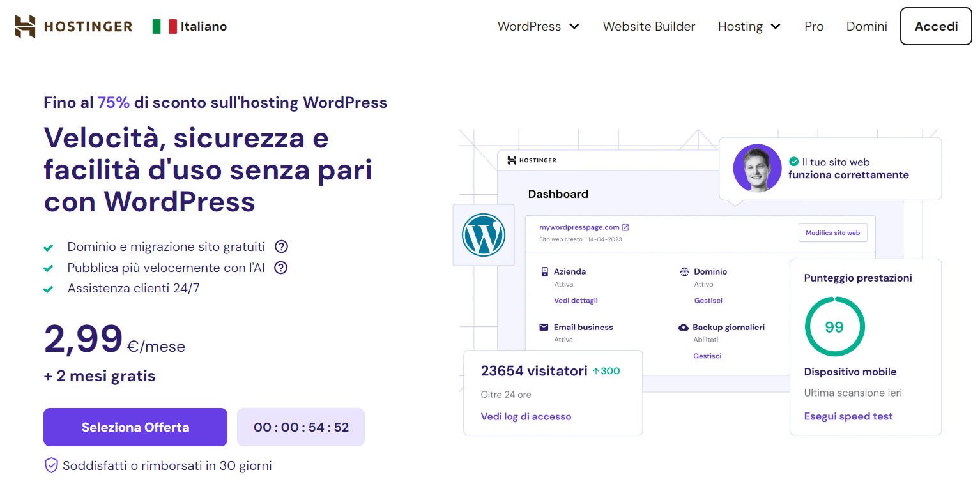Click the green check icon near 'Il tuo sito web'
Image resolution: width=980 pixels, height=491 pixels.
793,162
